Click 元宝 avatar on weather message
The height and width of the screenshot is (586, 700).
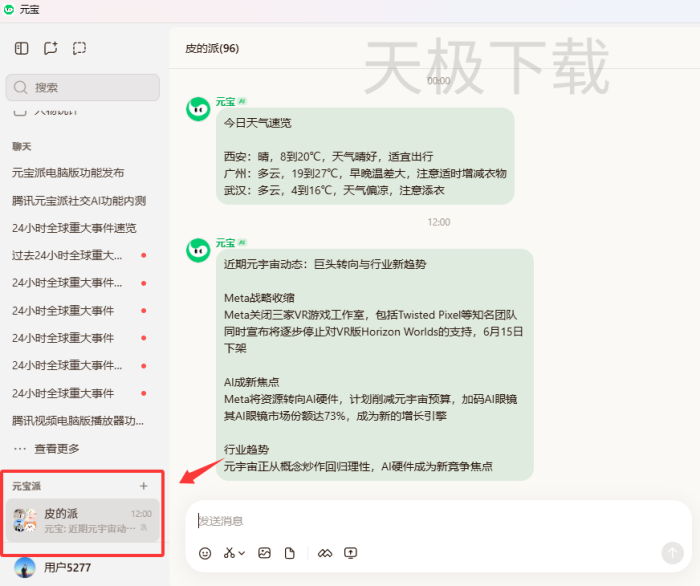[198, 109]
